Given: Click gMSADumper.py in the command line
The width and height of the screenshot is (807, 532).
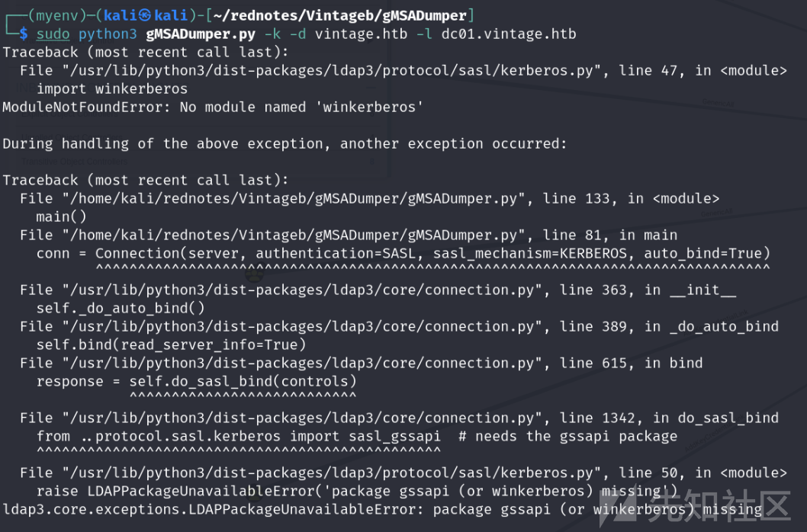Looking at the screenshot, I should click(x=201, y=34).
